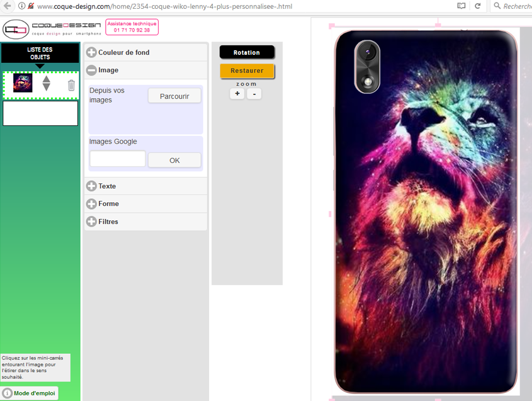Delete the object with the trash icon

[x=71, y=85]
